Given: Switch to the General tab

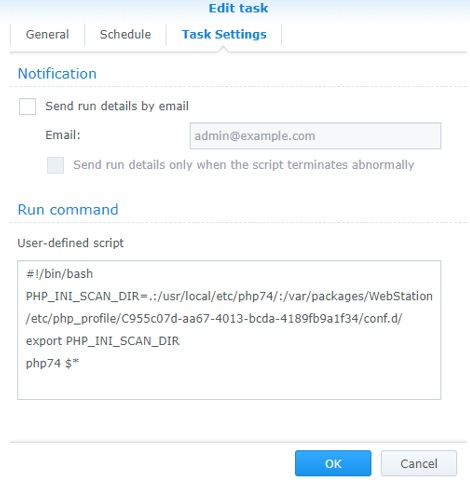Looking at the screenshot, I should 47,34.
